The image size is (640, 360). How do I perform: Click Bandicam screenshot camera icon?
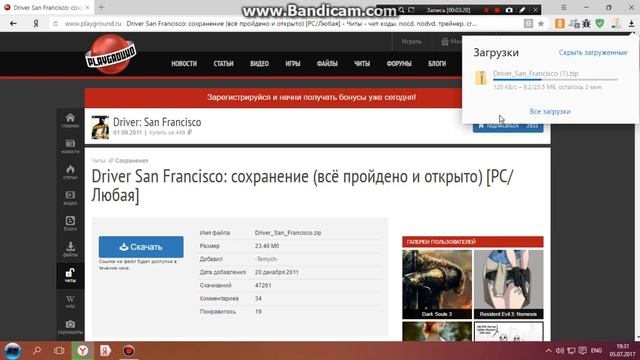(x=509, y=10)
